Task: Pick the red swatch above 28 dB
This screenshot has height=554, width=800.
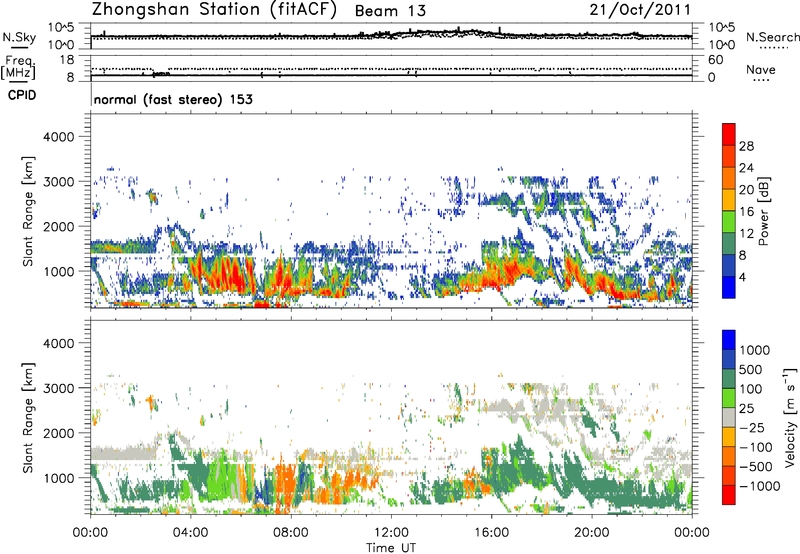Action: (x=729, y=134)
